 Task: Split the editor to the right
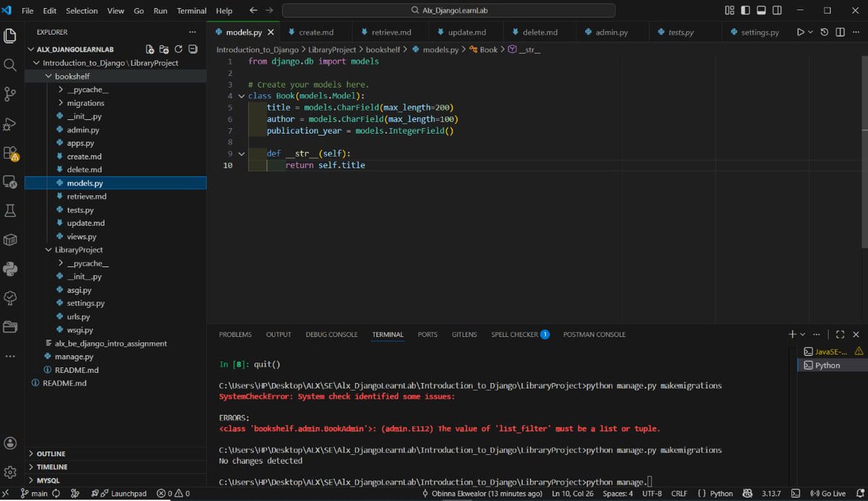tap(840, 33)
